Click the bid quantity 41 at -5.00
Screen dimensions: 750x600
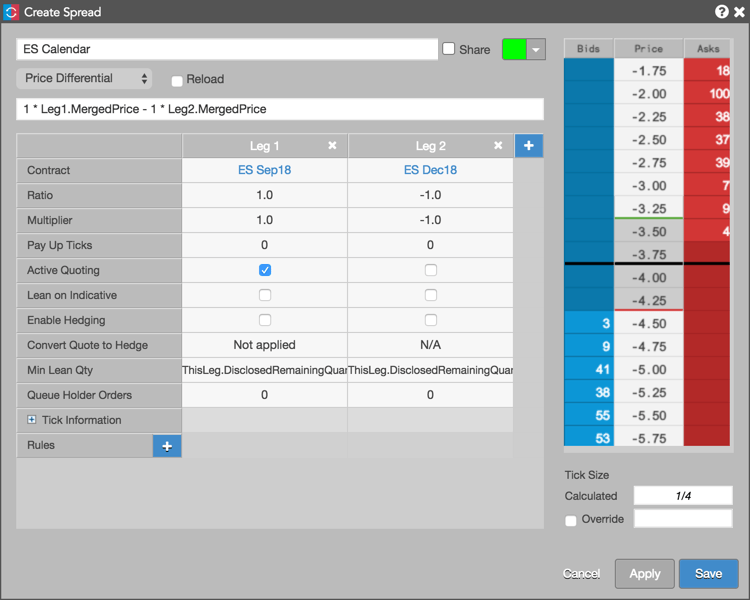(x=589, y=369)
